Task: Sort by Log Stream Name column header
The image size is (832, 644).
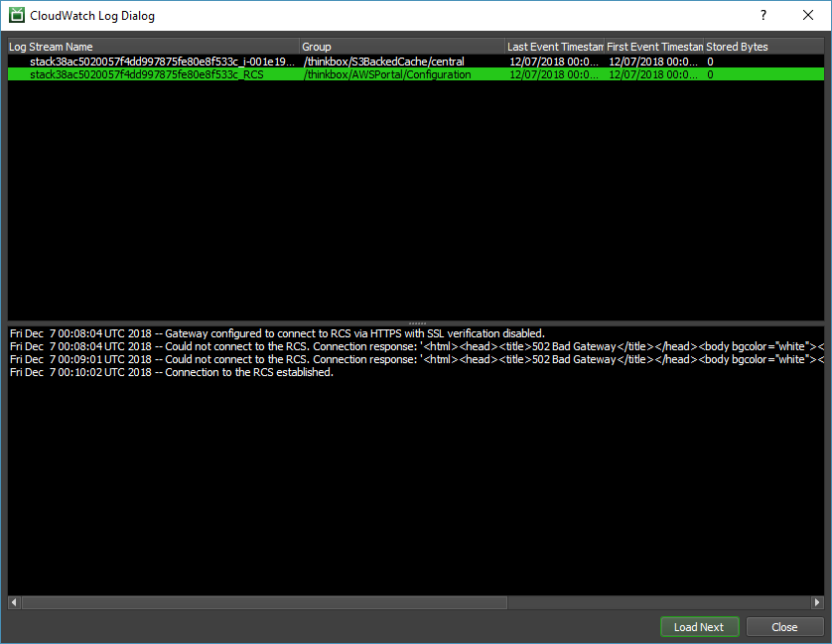Action: pyautogui.click(x=153, y=47)
